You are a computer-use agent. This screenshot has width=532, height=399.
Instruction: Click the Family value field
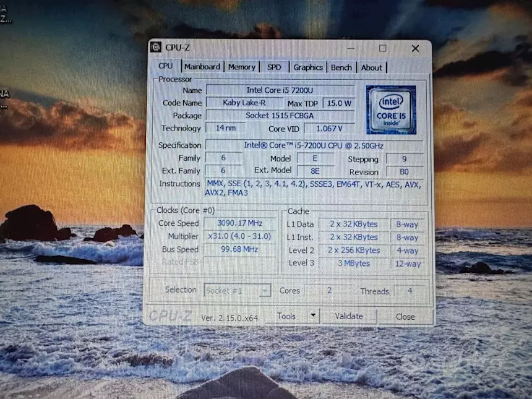pos(224,158)
